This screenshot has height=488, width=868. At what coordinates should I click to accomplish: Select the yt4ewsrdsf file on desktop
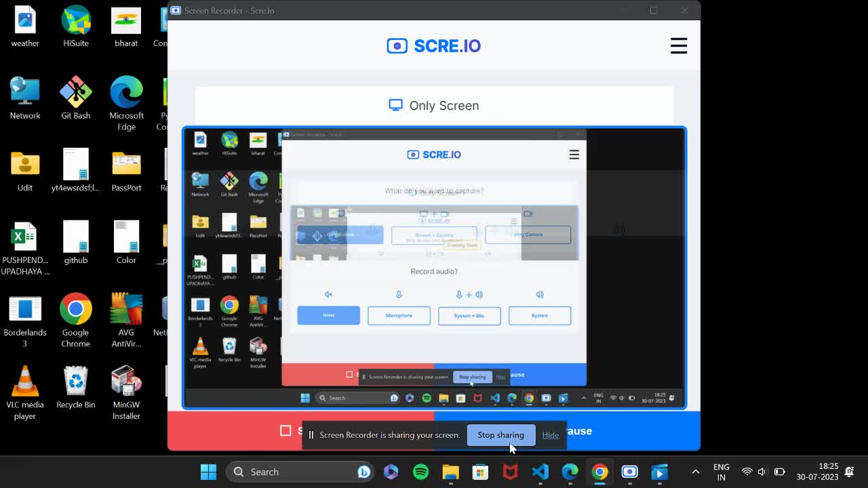[75, 171]
